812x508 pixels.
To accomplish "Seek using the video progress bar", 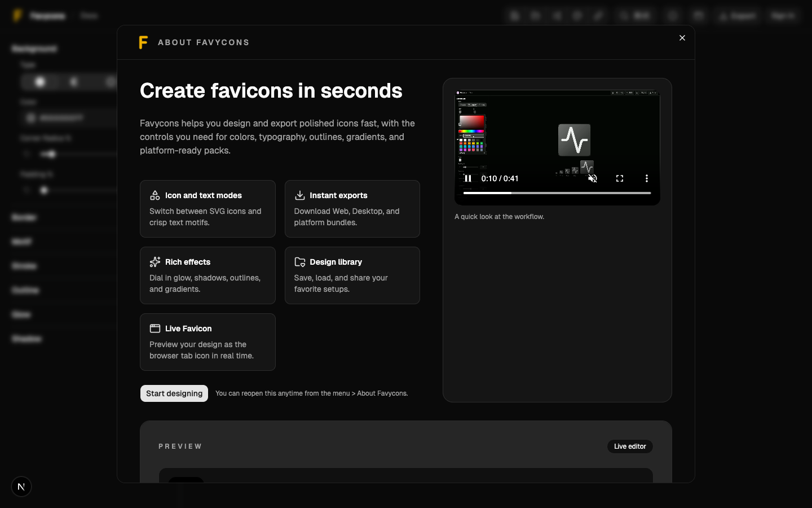I will coord(557,193).
